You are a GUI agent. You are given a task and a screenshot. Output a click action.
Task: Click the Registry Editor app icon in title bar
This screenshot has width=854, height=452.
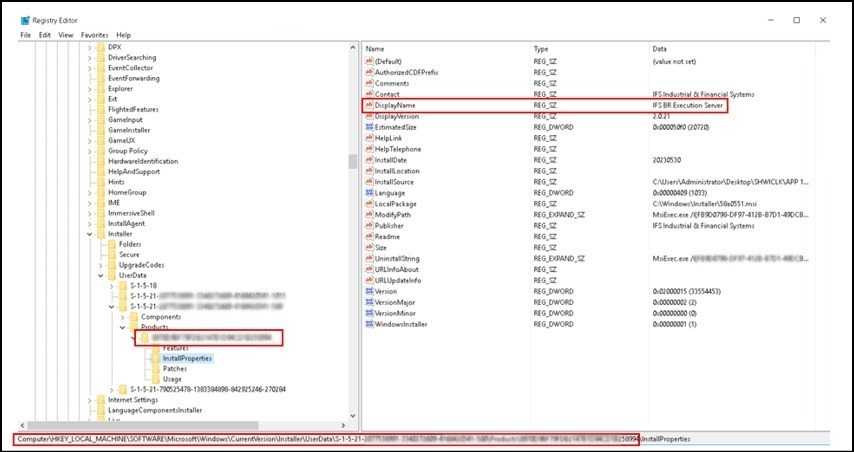pyautogui.click(x=10, y=19)
